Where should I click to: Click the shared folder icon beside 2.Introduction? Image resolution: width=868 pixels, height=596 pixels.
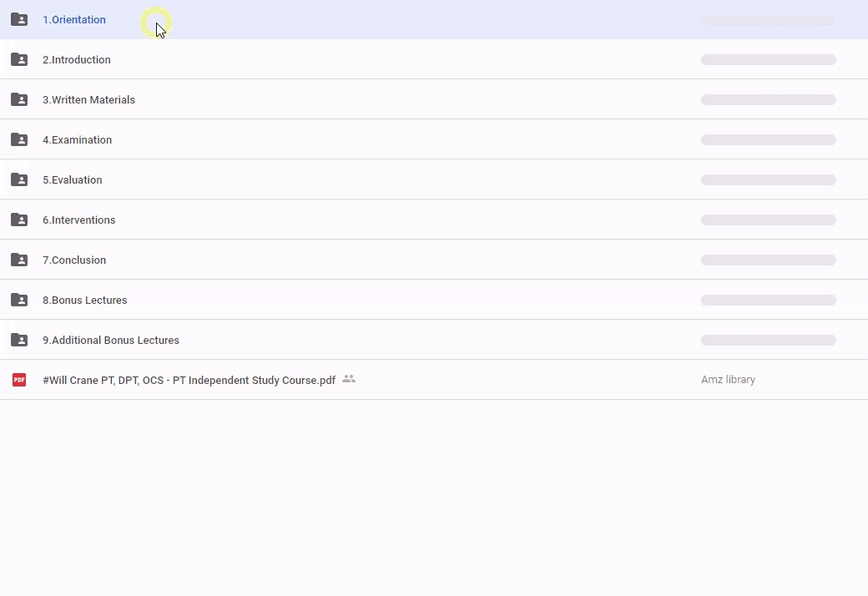[x=19, y=59]
